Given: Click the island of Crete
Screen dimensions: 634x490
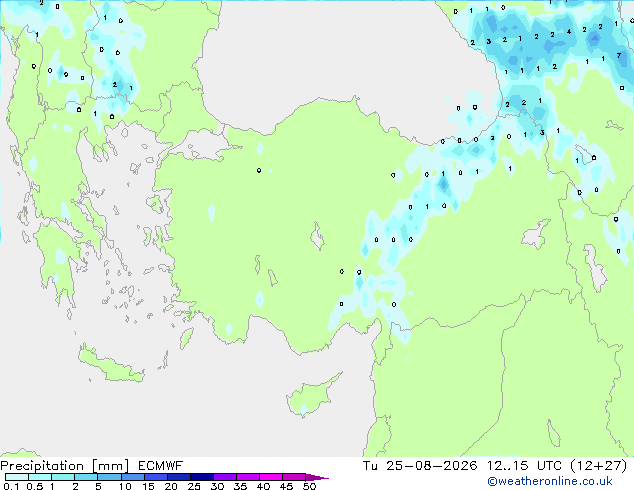Looking at the screenshot, I should pos(111,366).
